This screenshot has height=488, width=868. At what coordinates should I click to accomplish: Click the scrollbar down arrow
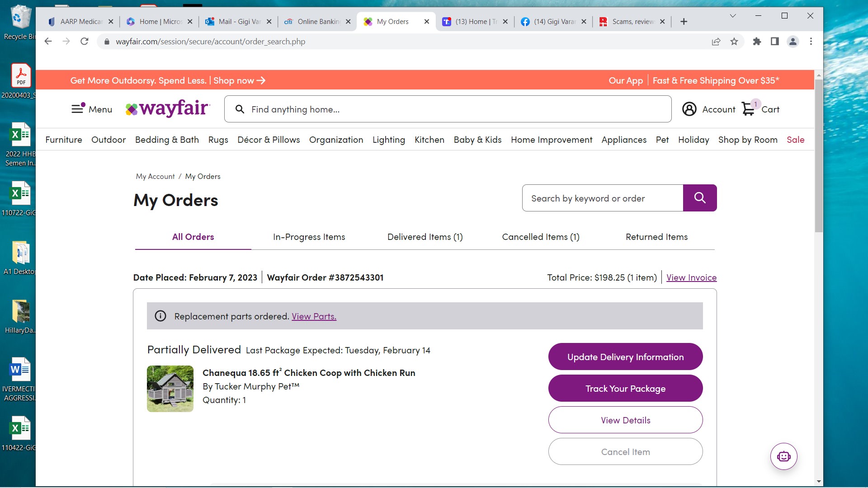819,482
